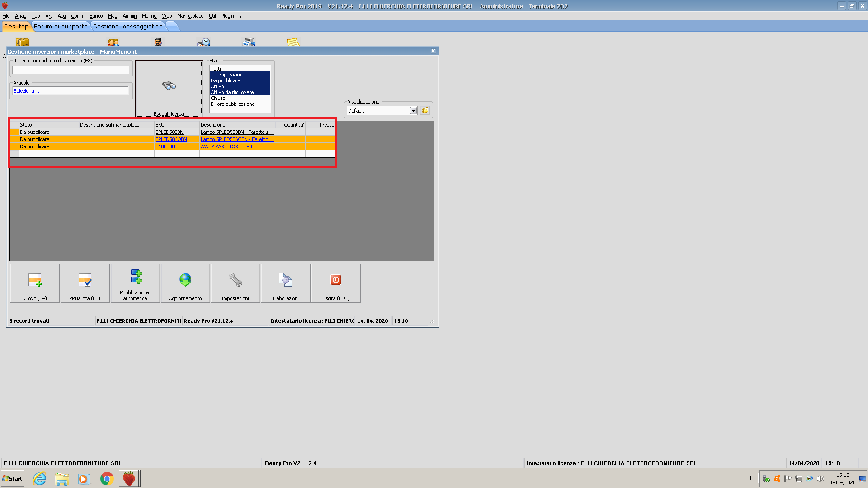Screen dimensions: 868x490
Task: Click the Prezzo column header
Action: coord(320,125)
